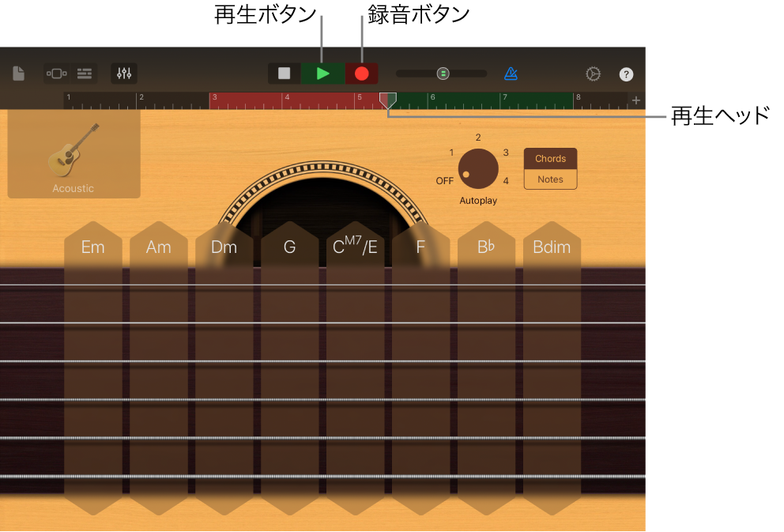
Task: Strum the Bdim chord strip
Action: tap(552, 368)
